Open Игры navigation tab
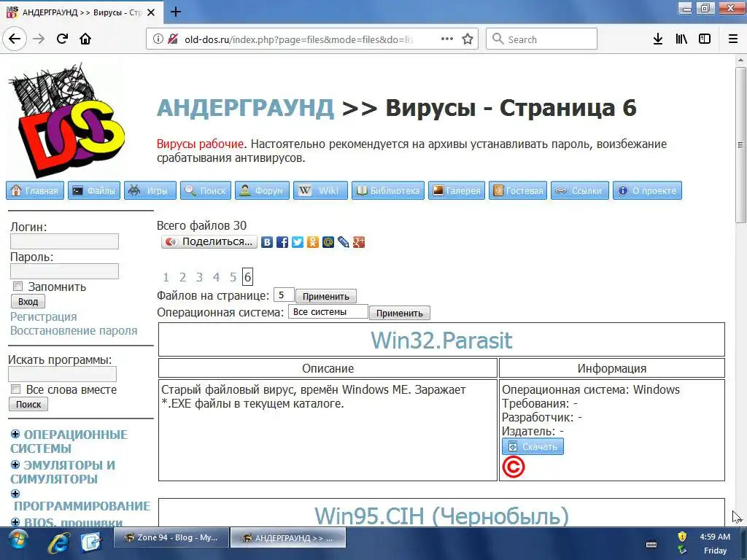This screenshot has width=747, height=560. coord(150,190)
